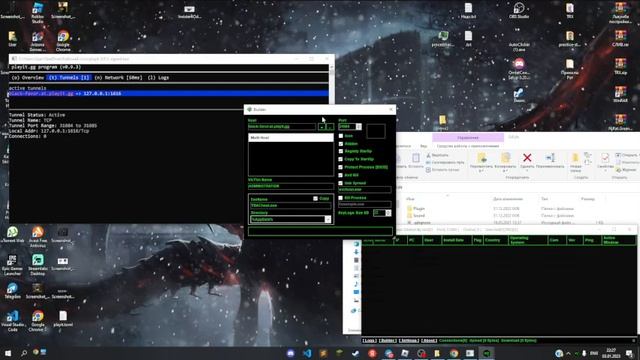640x360 pixels.
Task: Click the Active Window column header
Action: 619,240
